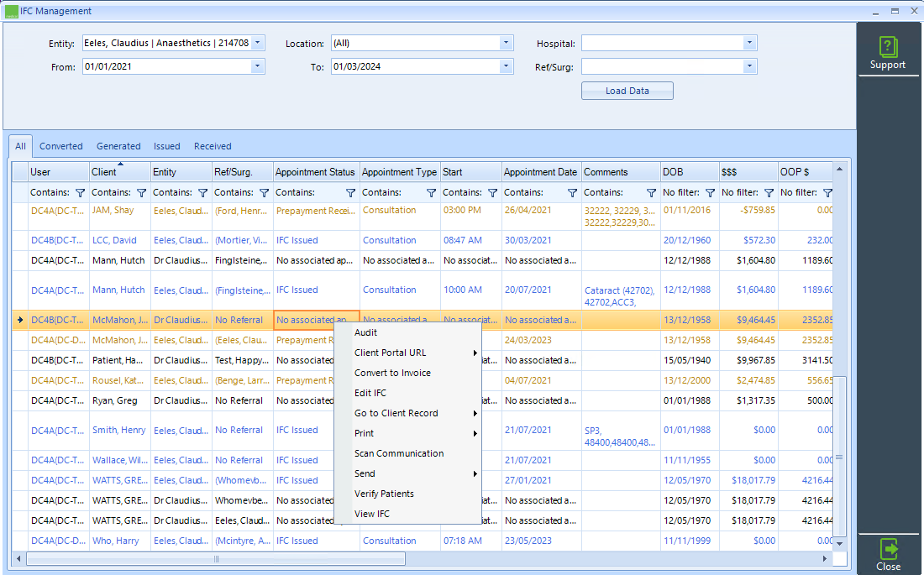
Task: Sort by the Comments column header
Action: click(621, 172)
